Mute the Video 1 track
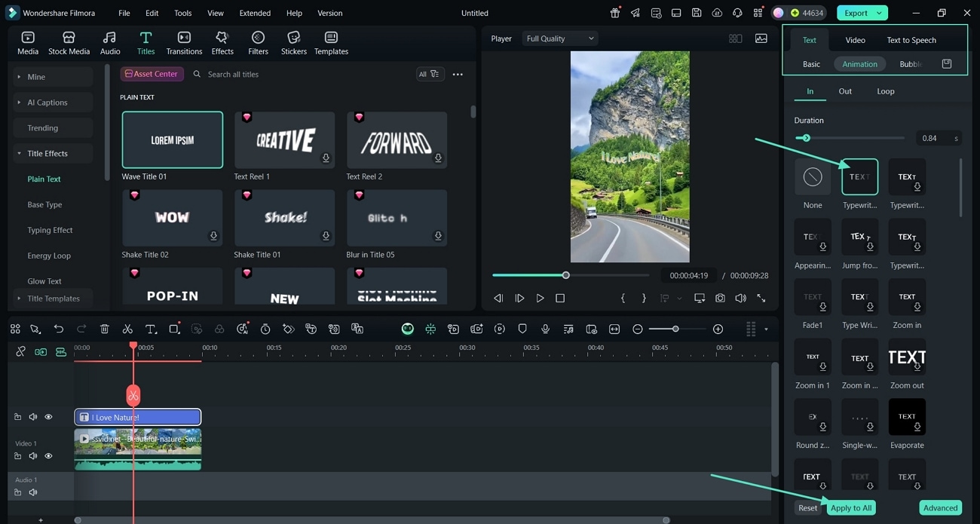This screenshot has height=524, width=980. pos(33,455)
